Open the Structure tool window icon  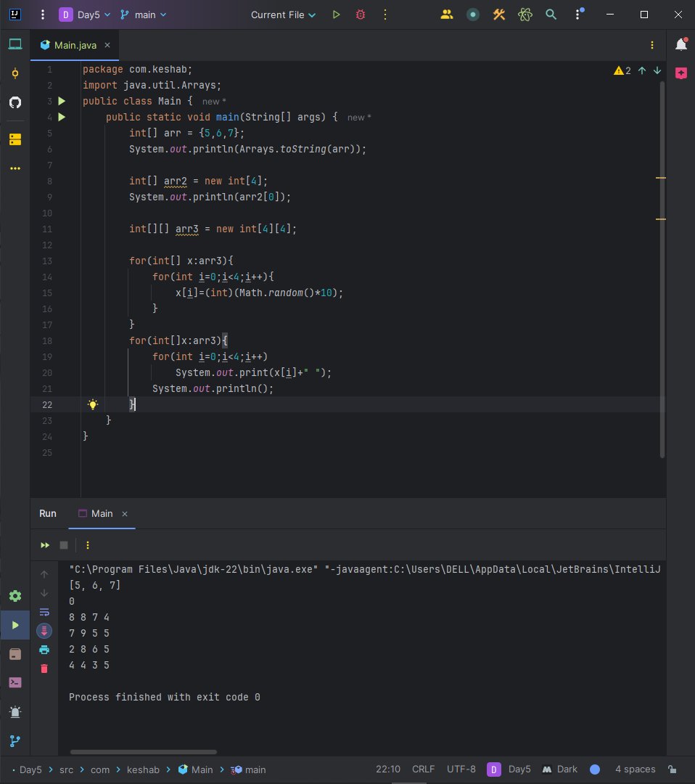[x=15, y=139]
